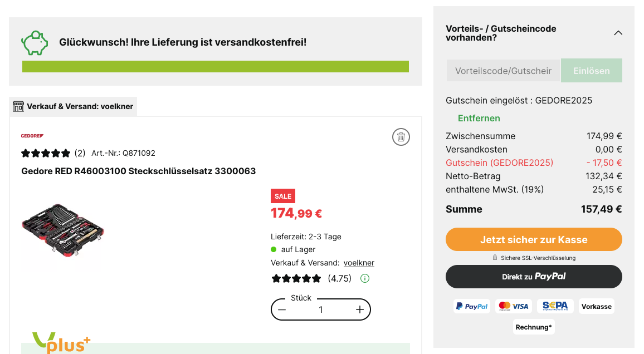The width and height of the screenshot is (644, 354).
Task: Click the piggy bank free shipping icon
Action: 35,42
